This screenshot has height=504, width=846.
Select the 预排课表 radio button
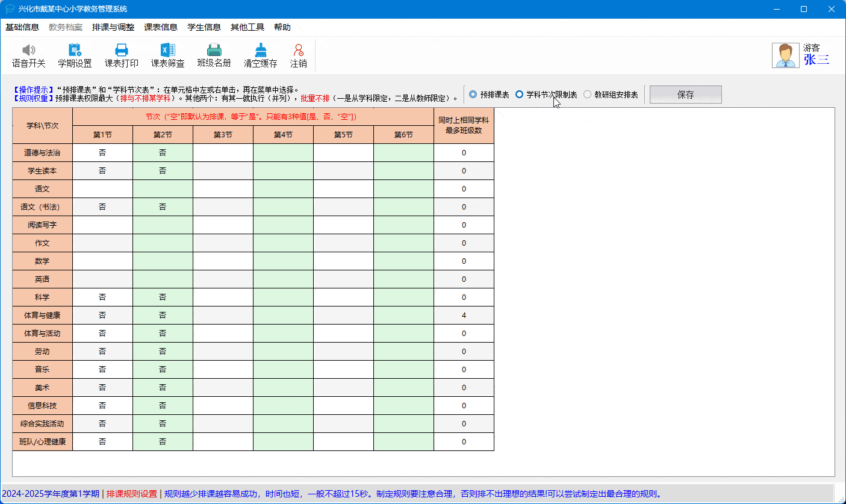[473, 95]
